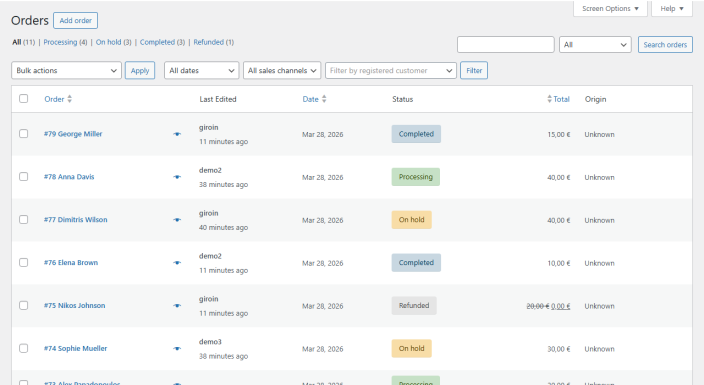Open order #76 Elena Brown
This screenshot has width=704, height=385.
71,263
